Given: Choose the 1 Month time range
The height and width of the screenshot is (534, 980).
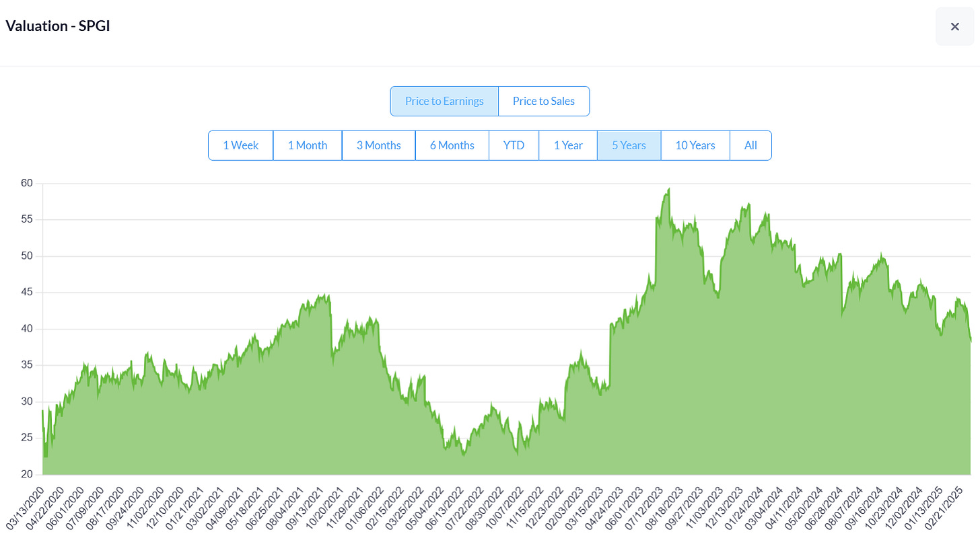Looking at the screenshot, I should (308, 145).
